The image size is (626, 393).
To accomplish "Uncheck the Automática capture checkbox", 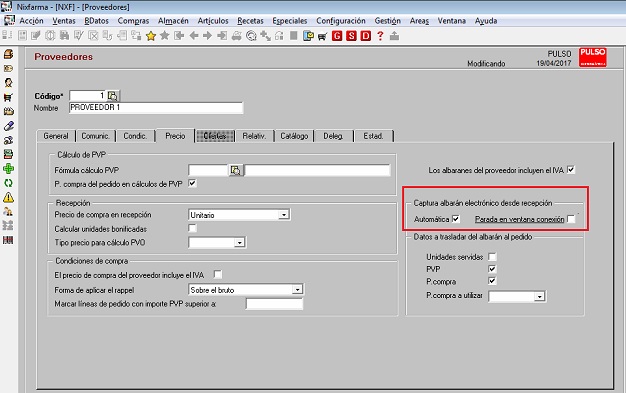I will click(x=456, y=219).
